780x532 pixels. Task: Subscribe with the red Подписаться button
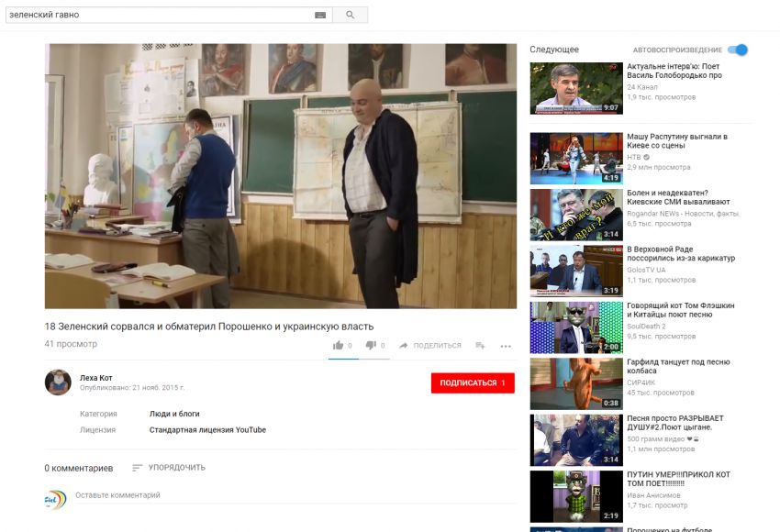pyautogui.click(x=473, y=382)
